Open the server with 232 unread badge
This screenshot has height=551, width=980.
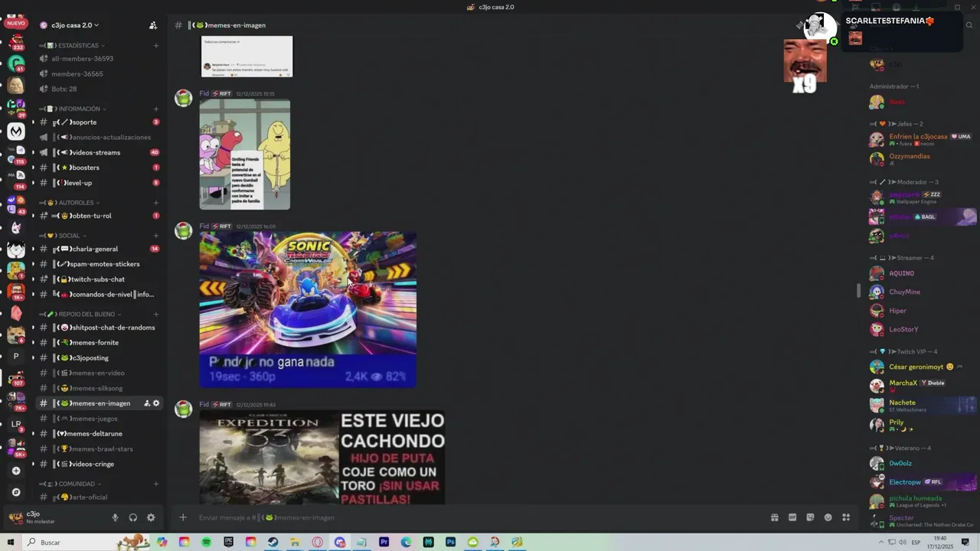point(16,42)
